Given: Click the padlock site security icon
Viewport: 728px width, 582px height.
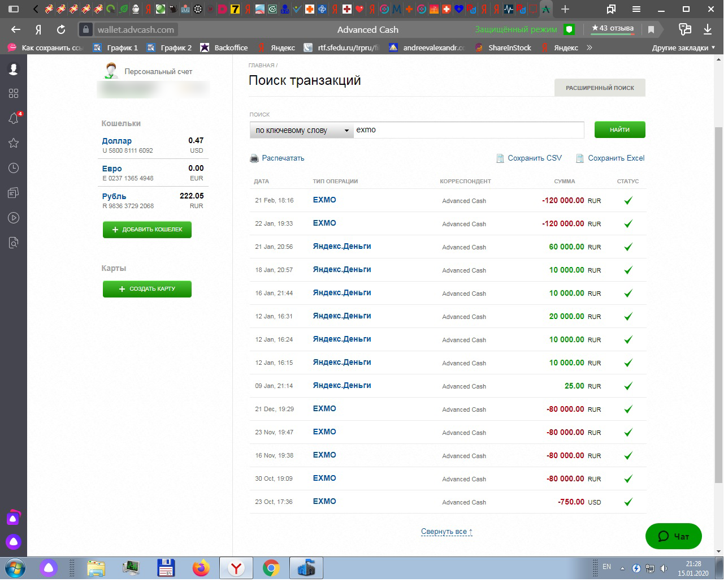Looking at the screenshot, I should coord(85,29).
